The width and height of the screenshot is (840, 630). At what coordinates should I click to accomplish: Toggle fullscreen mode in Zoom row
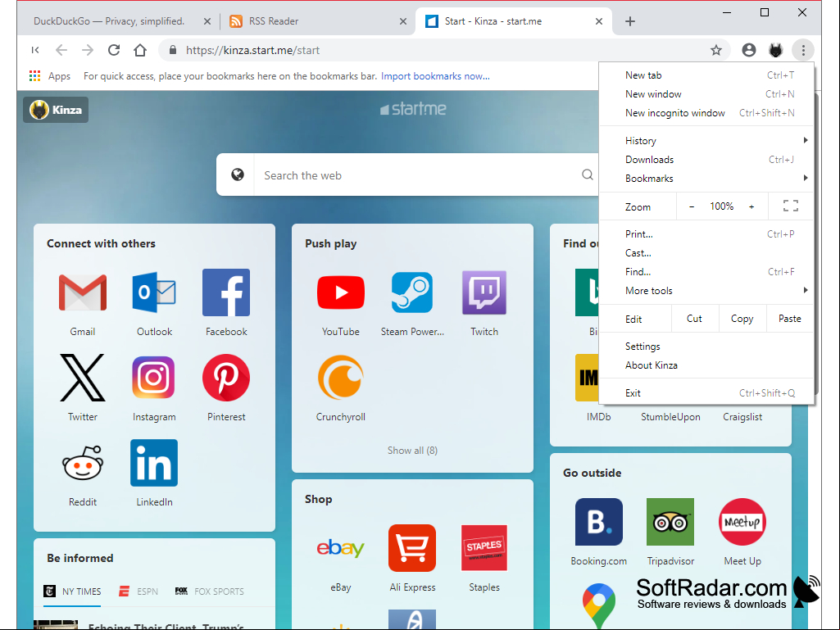coord(790,206)
